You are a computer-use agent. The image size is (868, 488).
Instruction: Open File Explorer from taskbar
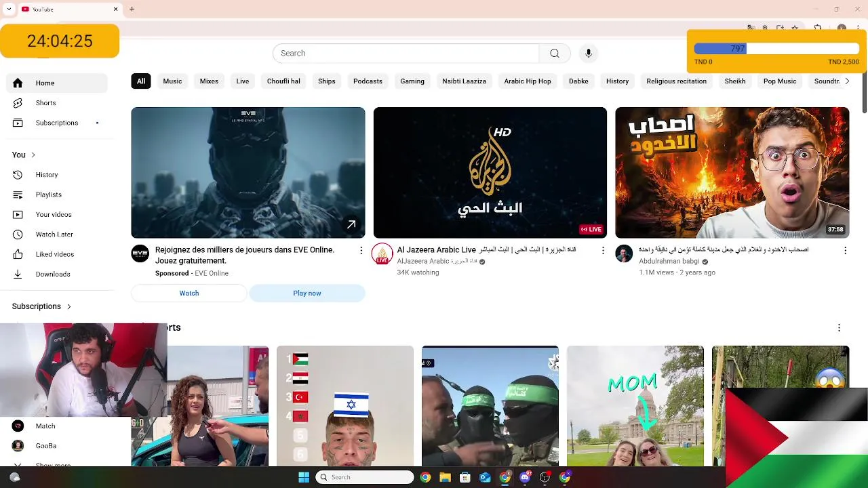(x=445, y=477)
